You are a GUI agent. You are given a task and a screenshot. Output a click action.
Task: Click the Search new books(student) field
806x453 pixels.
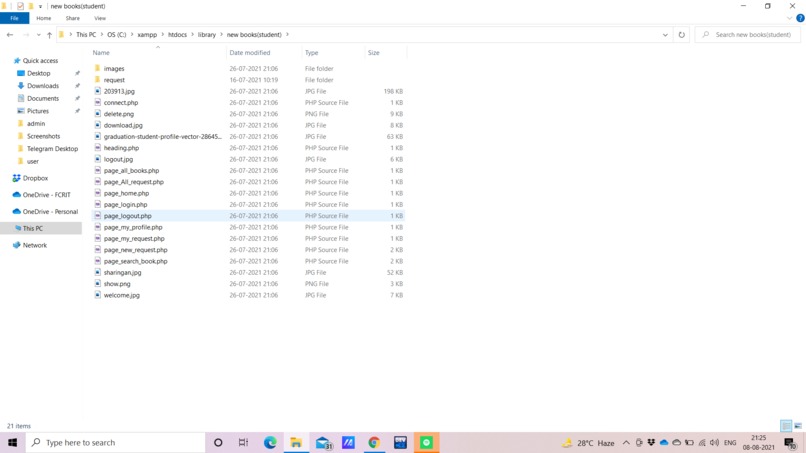pyautogui.click(x=748, y=34)
